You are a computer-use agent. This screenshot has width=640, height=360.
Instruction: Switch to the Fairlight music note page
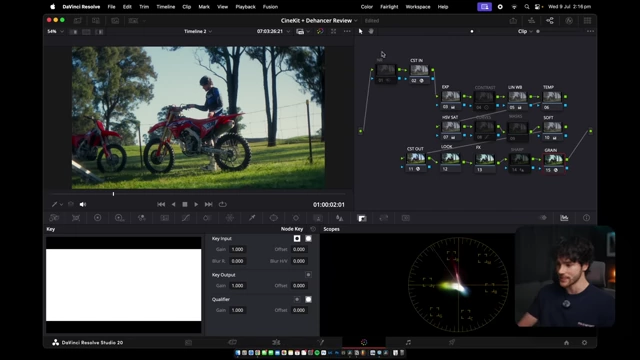(408, 342)
